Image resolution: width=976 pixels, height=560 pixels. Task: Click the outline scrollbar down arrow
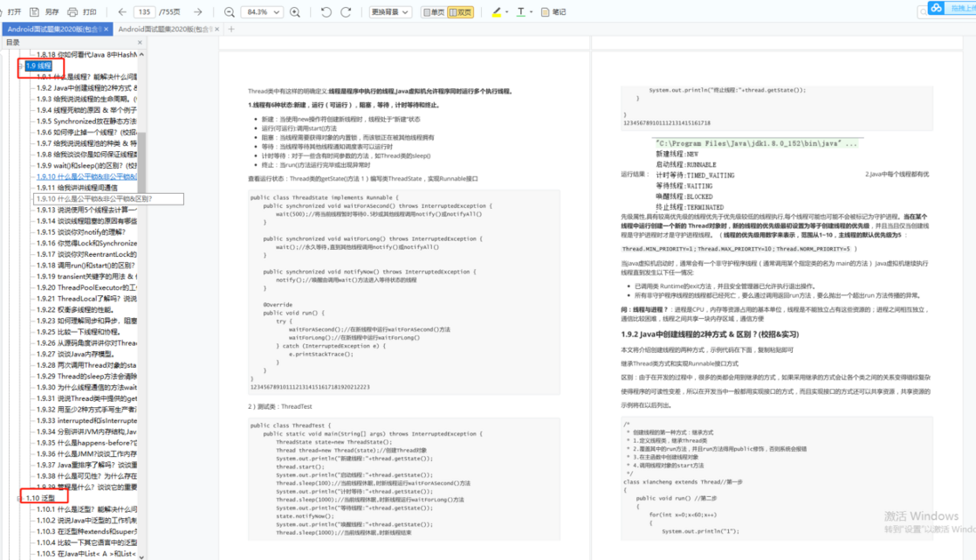[x=141, y=556]
